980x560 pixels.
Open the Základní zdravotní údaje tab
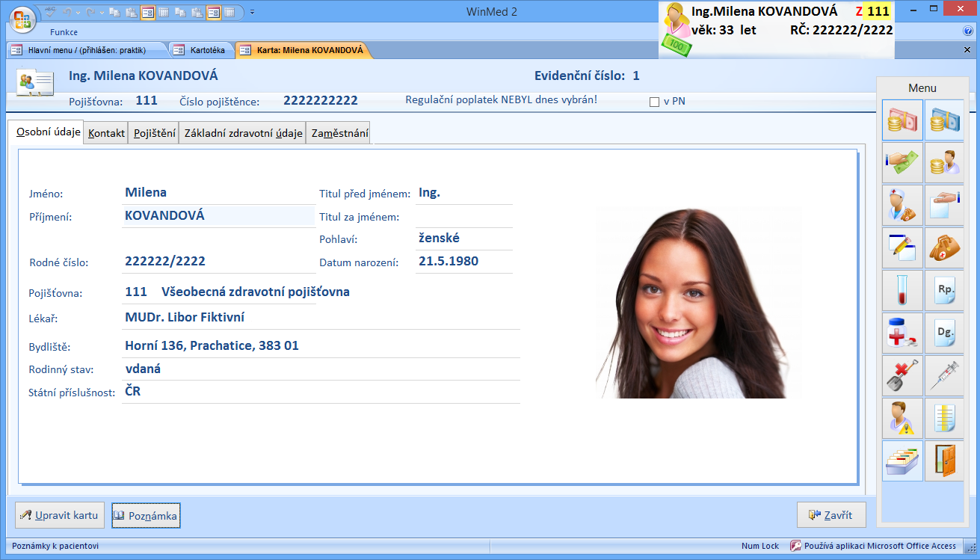243,133
